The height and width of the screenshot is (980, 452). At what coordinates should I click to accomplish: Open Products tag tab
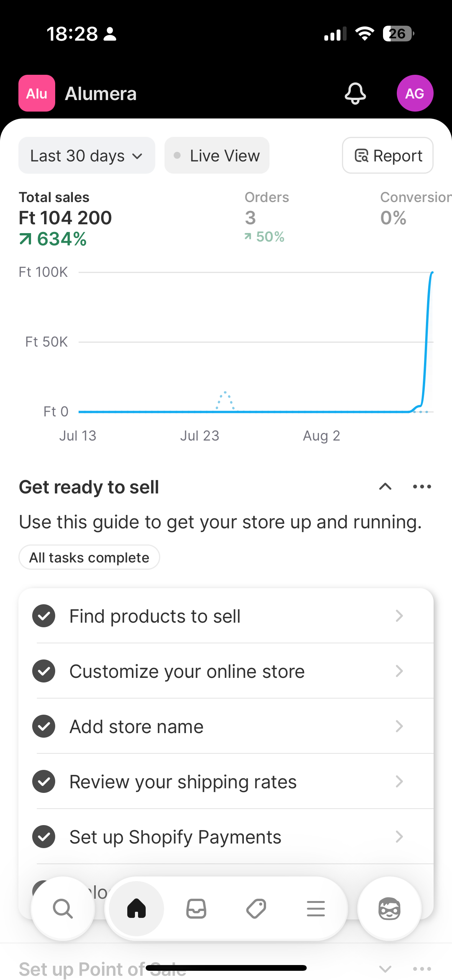(x=256, y=908)
